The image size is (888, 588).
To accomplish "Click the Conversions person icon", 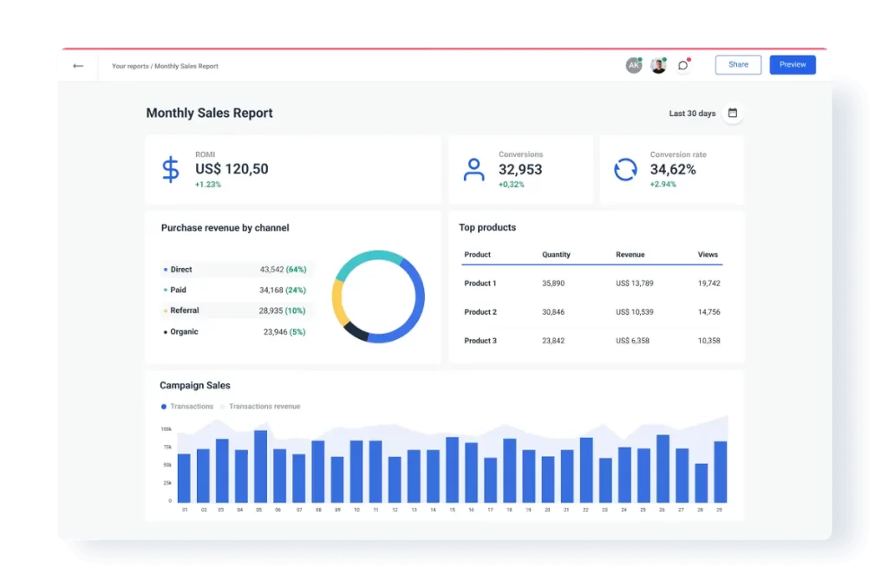I will click(473, 169).
